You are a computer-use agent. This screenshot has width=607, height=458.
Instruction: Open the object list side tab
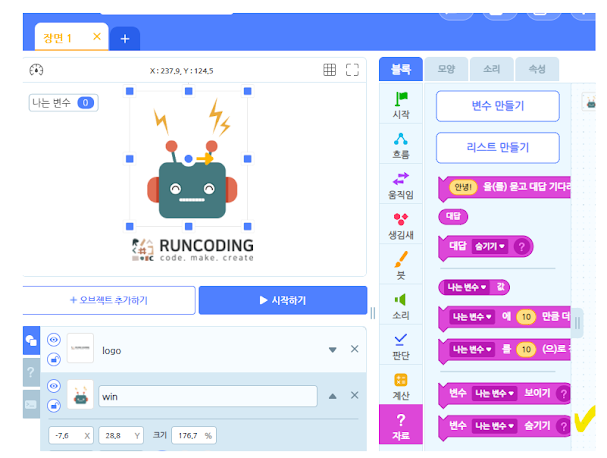pos(31,341)
